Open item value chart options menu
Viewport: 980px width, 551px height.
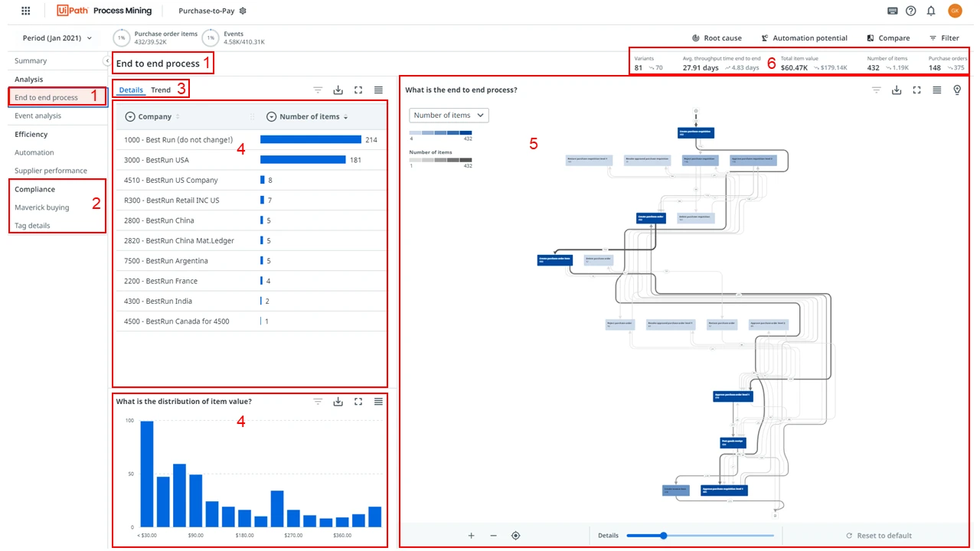[x=378, y=401]
